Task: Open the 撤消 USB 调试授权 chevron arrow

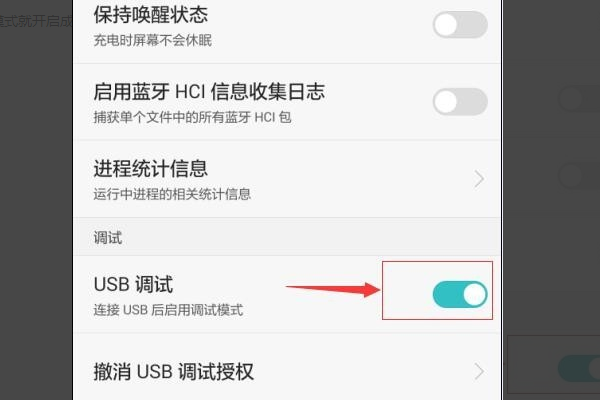Action: pyautogui.click(x=479, y=371)
